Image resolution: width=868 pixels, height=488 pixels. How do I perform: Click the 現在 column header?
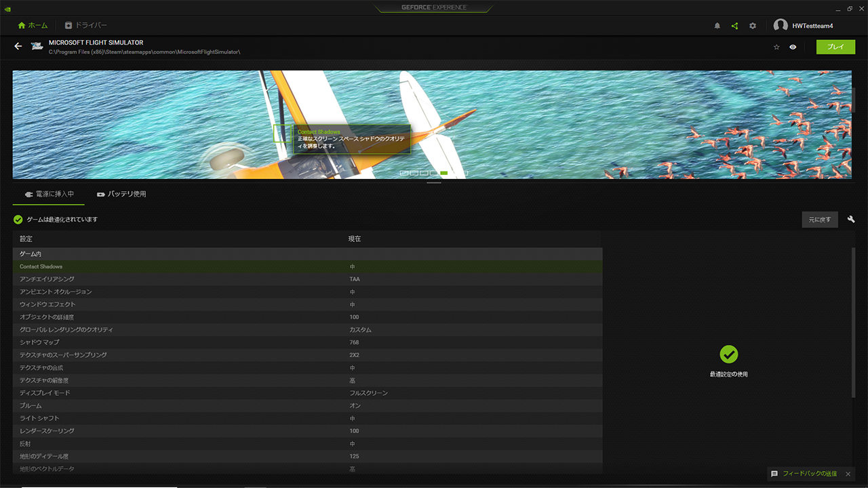(355, 239)
